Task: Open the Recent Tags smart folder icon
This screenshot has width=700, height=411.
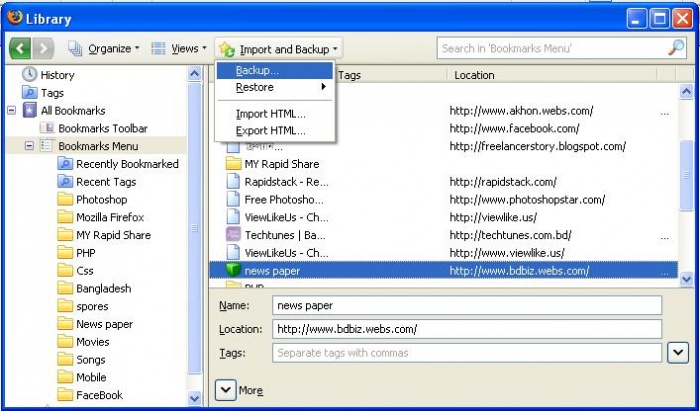Action: [65, 182]
